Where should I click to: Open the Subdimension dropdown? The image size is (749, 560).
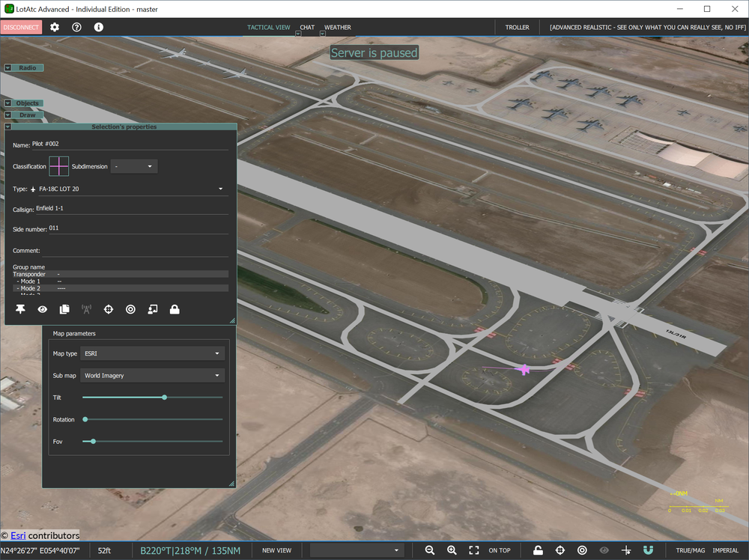134,166
